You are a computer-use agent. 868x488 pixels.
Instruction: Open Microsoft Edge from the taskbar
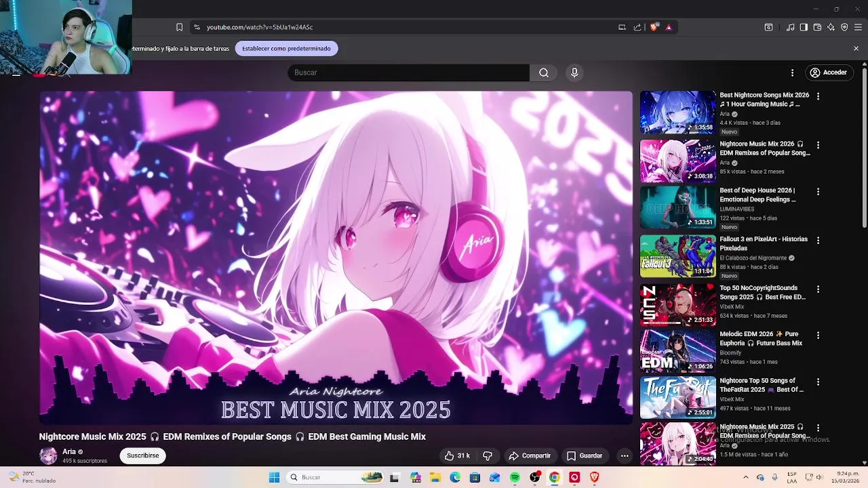pyautogui.click(x=455, y=477)
